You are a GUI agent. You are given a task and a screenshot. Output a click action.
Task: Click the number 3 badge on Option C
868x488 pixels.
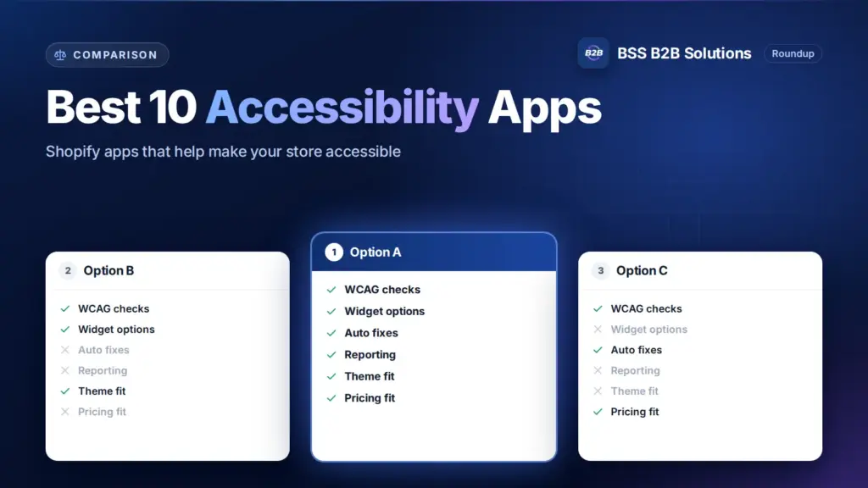(x=601, y=270)
